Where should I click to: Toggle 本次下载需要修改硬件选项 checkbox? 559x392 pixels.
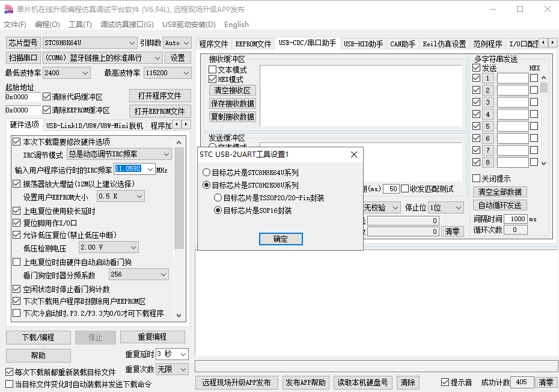16,142
